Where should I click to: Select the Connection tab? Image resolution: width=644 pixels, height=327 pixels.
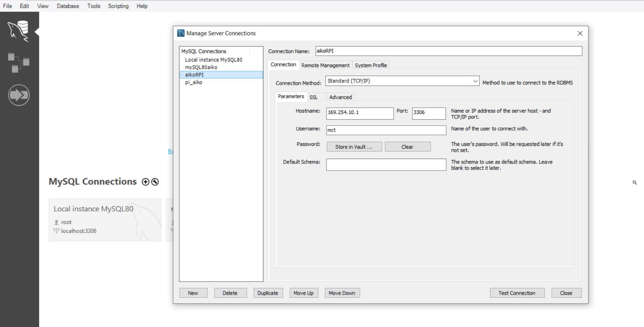pos(283,64)
